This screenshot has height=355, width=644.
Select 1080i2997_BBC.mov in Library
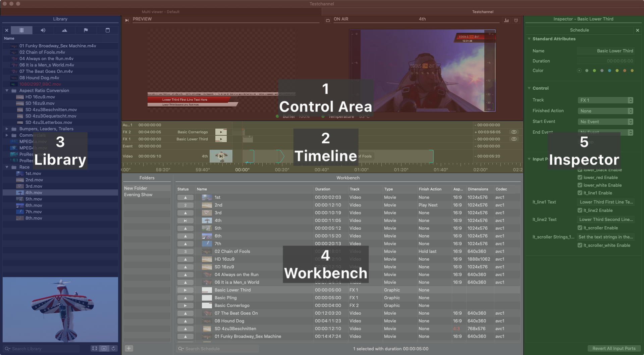[60, 84]
